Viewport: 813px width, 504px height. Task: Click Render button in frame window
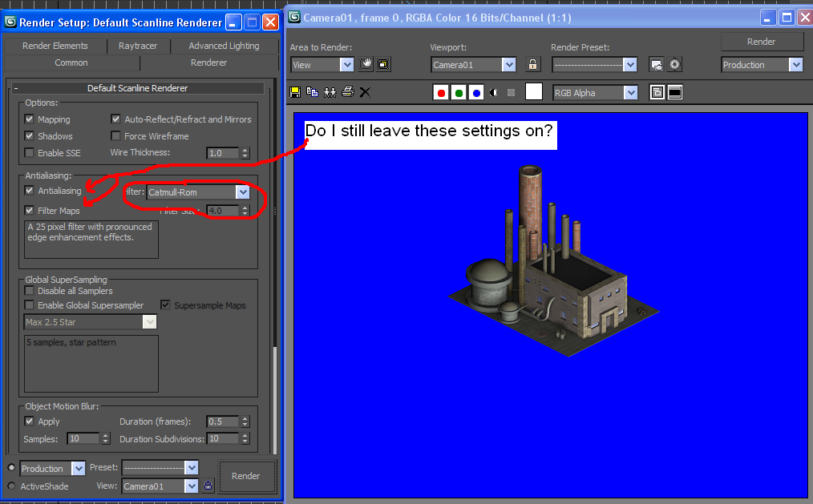tap(761, 42)
